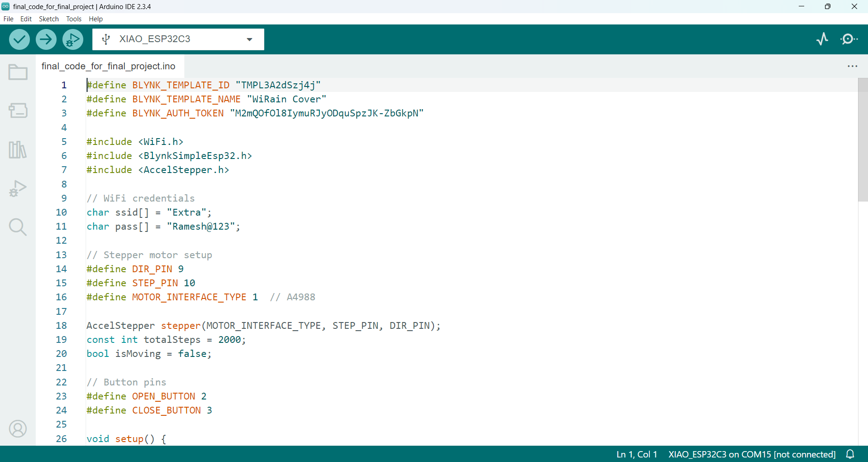Open the user account profile icon

pos(18,428)
